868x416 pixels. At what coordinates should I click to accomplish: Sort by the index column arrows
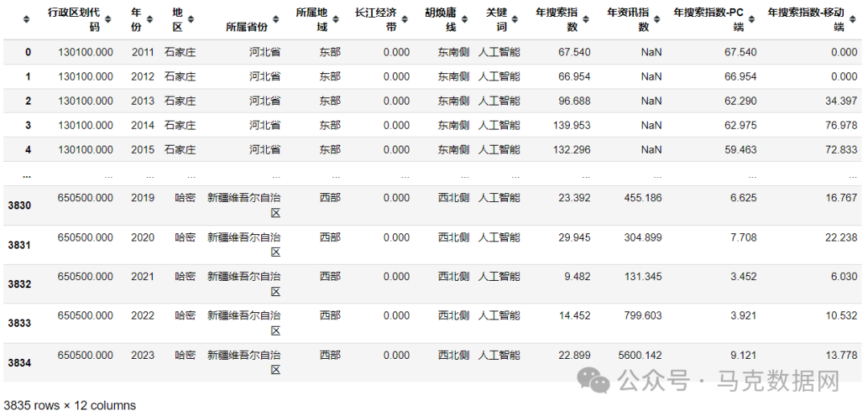pos(27,19)
